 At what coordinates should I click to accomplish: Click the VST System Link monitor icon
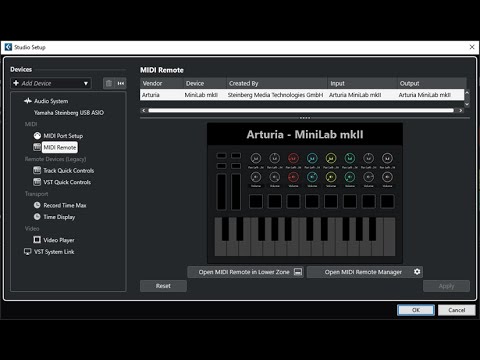coord(28,251)
